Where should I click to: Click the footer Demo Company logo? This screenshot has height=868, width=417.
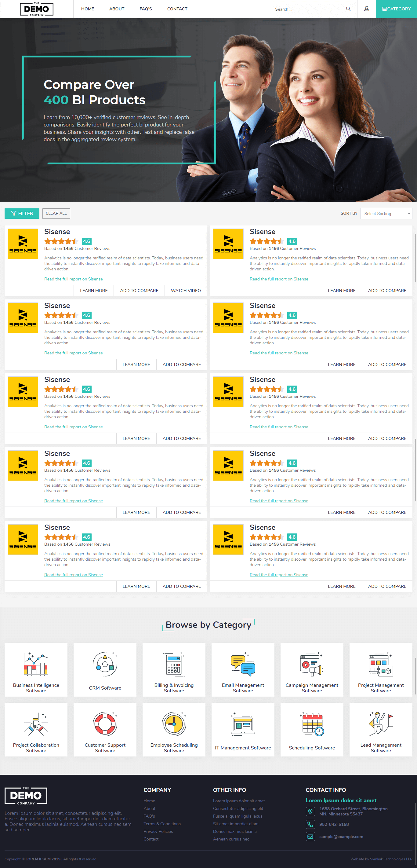pos(26,796)
